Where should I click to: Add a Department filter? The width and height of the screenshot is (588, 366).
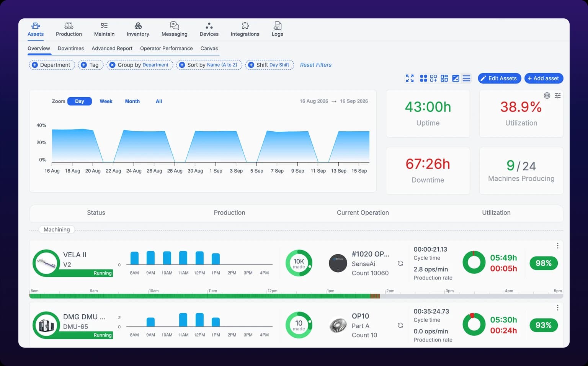[x=51, y=65]
